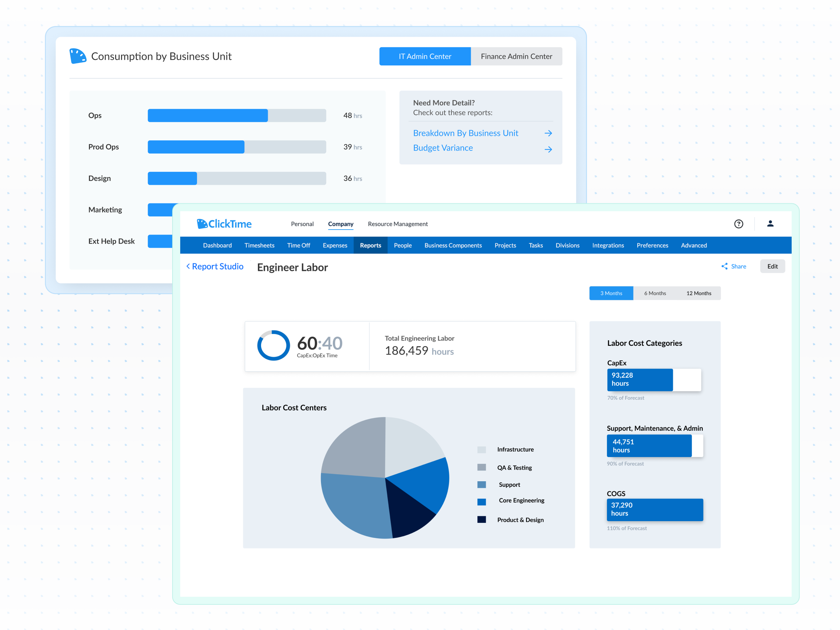840x630 pixels.
Task: Switch to Finance Admin Center view
Action: click(x=516, y=56)
